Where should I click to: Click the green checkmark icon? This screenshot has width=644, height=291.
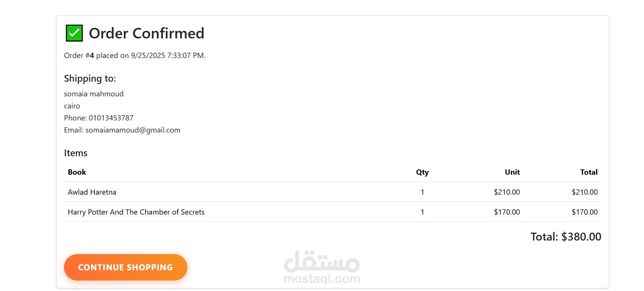(74, 33)
